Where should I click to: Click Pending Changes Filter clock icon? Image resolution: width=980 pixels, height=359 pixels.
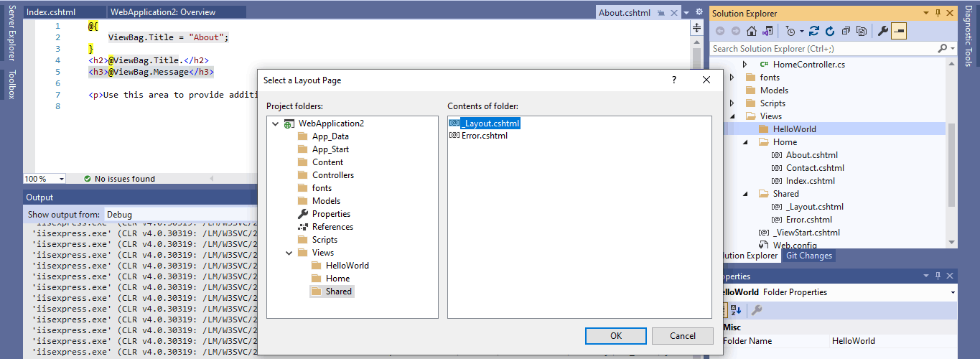click(790, 31)
